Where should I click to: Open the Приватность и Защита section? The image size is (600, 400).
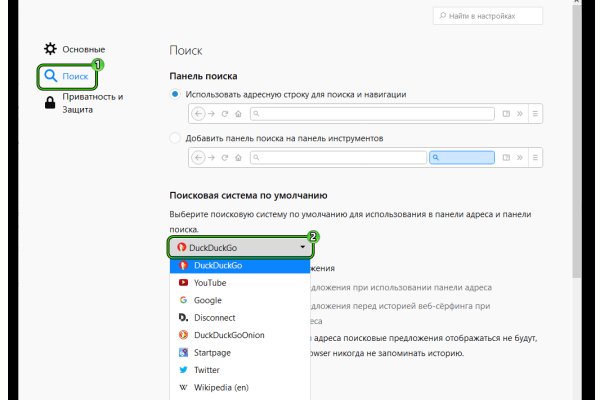(92, 103)
